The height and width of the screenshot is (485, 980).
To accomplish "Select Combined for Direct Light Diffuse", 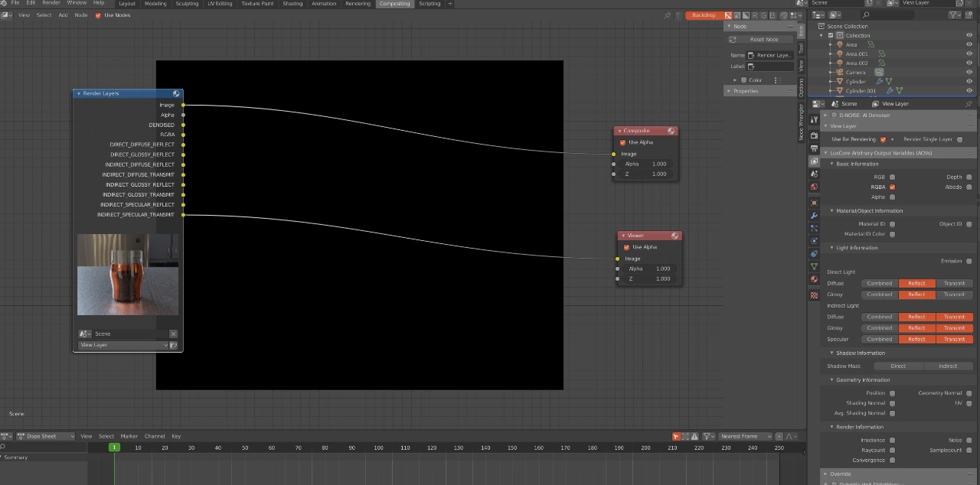I will pos(879,283).
